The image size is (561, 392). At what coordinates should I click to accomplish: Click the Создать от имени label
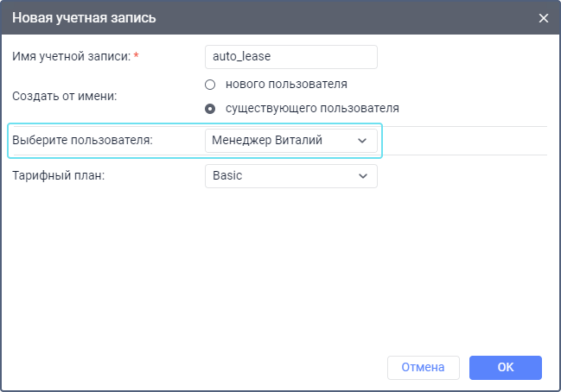point(64,97)
